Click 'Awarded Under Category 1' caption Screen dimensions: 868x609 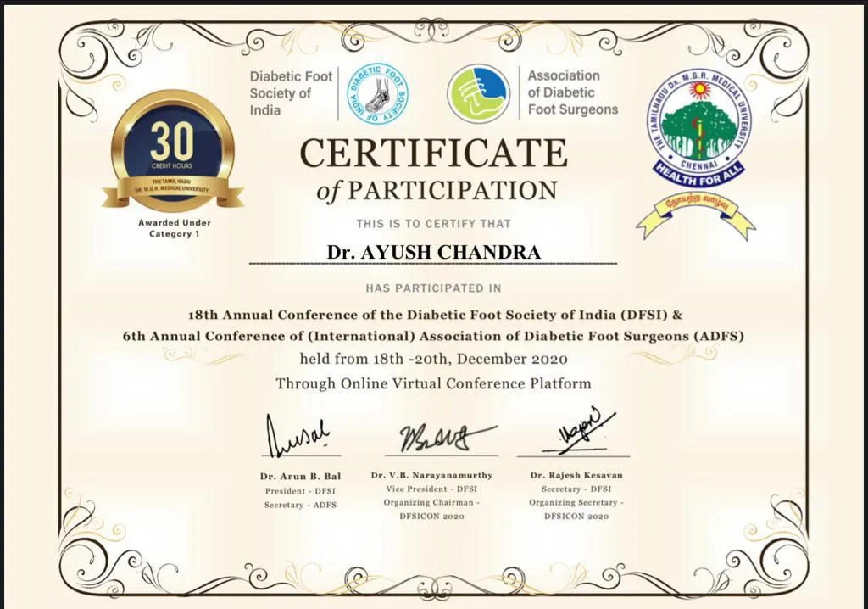pos(175,228)
